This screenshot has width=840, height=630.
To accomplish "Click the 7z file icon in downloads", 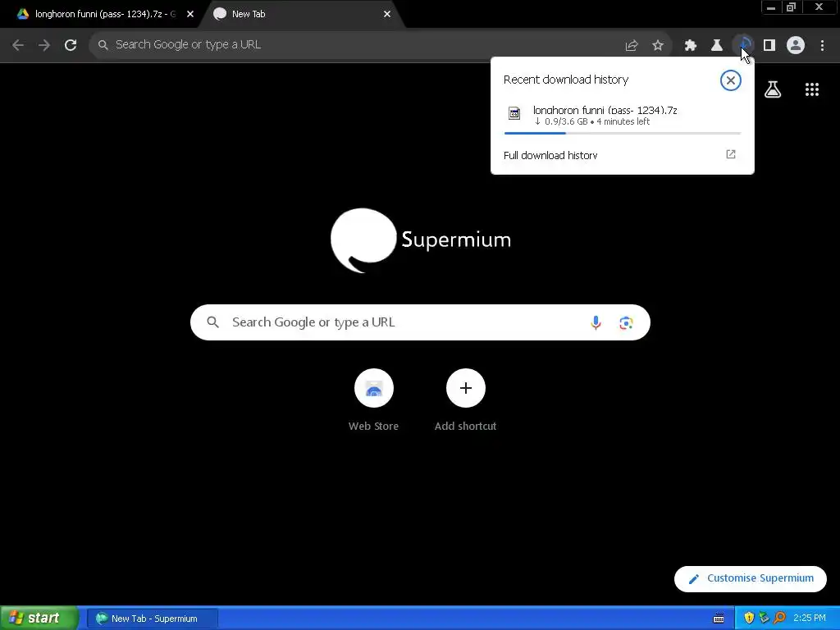I will click(x=514, y=113).
